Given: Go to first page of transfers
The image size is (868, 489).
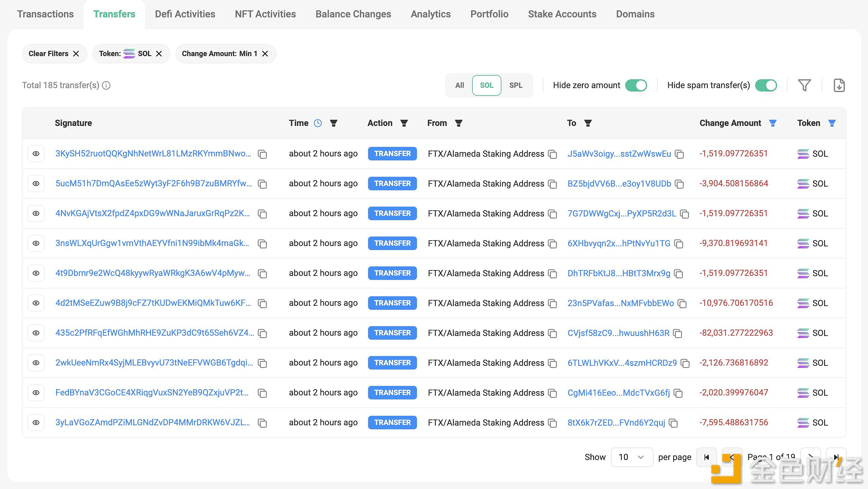Looking at the screenshot, I should click(707, 457).
